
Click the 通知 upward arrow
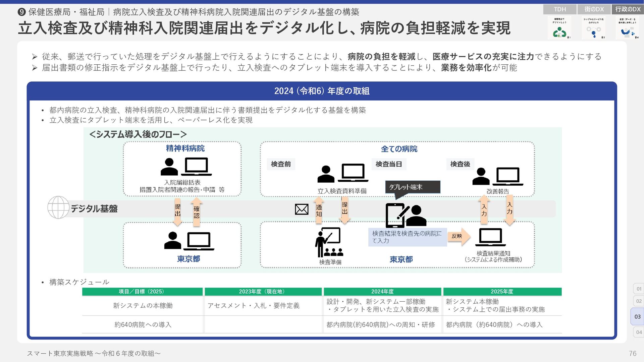pos(319,210)
